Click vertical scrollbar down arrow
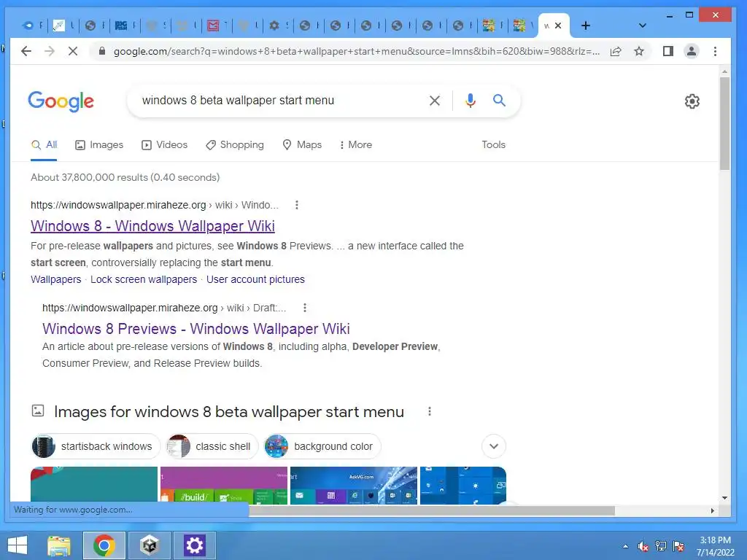747x560 pixels. point(724,498)
